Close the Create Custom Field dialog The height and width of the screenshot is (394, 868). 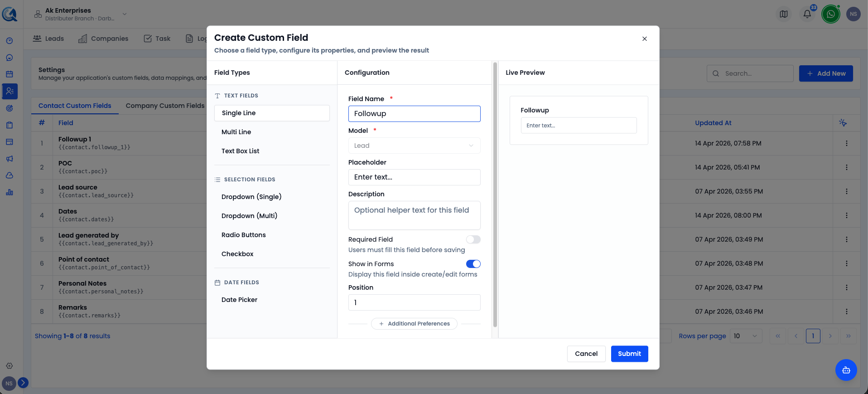(644, 39)
